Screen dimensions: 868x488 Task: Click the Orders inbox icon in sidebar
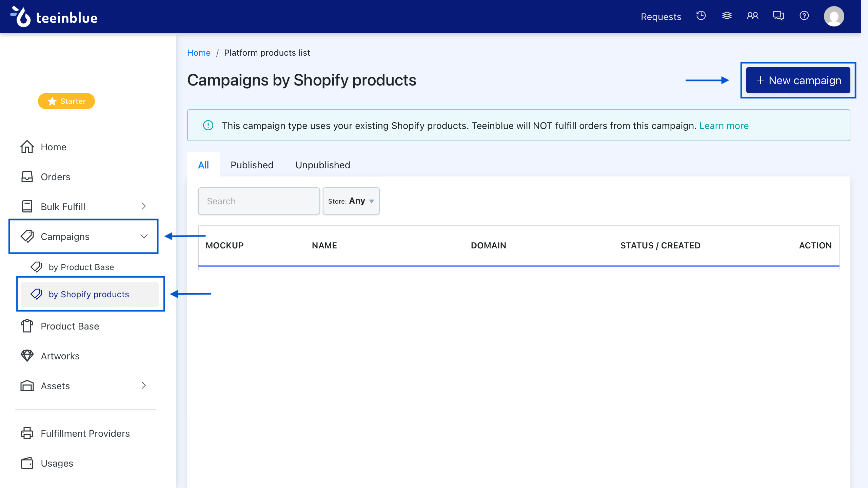tap(27, 177)
